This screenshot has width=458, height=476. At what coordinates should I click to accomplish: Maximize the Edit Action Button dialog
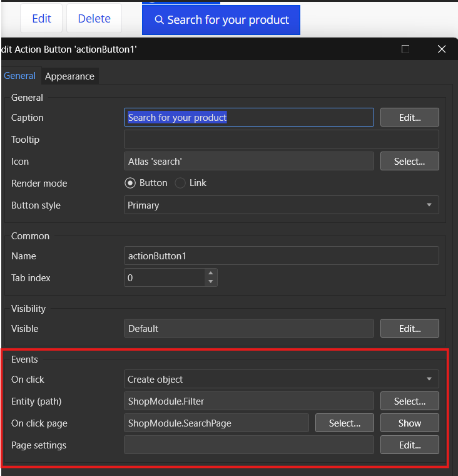(x=405, y=49)
